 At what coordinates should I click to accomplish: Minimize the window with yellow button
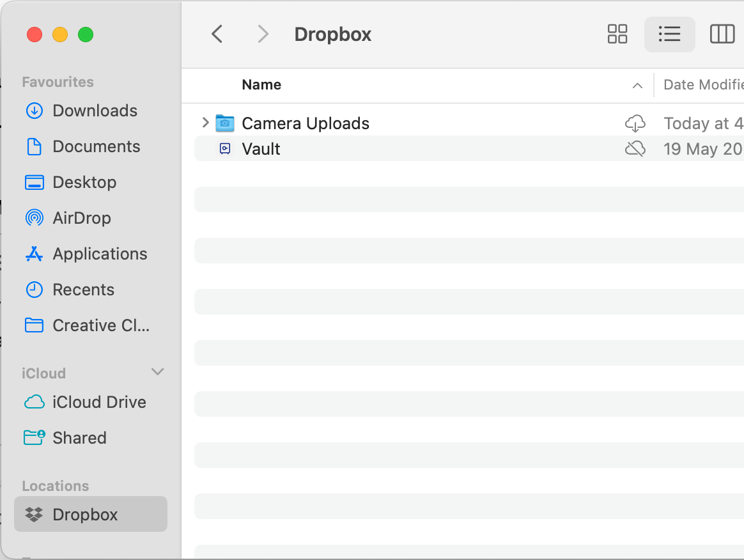tap(60, 35)
